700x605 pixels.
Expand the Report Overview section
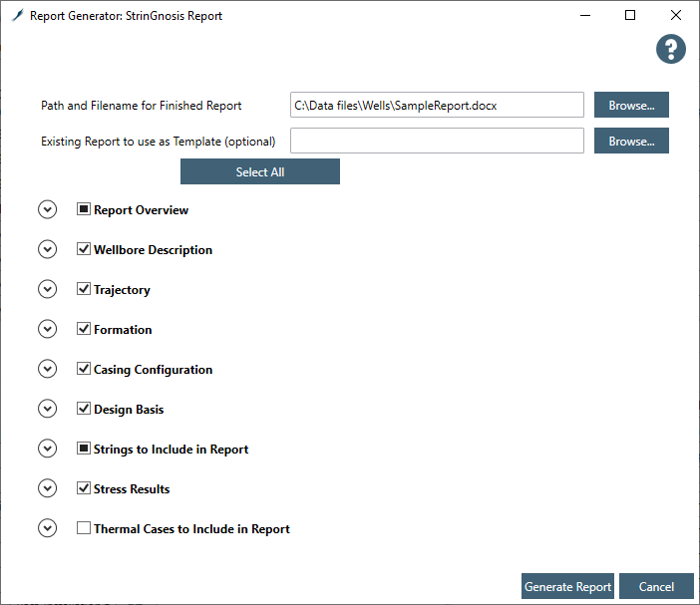point(47,210)
